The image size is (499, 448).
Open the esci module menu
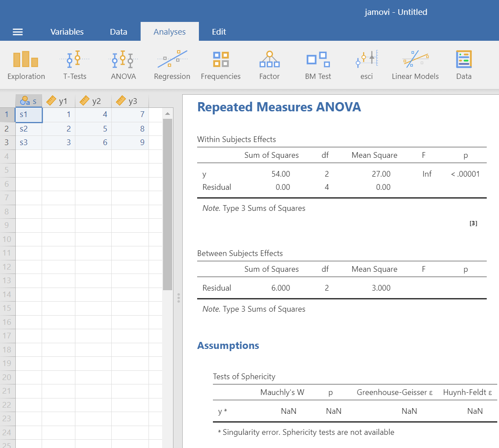(x=367, y=65)
